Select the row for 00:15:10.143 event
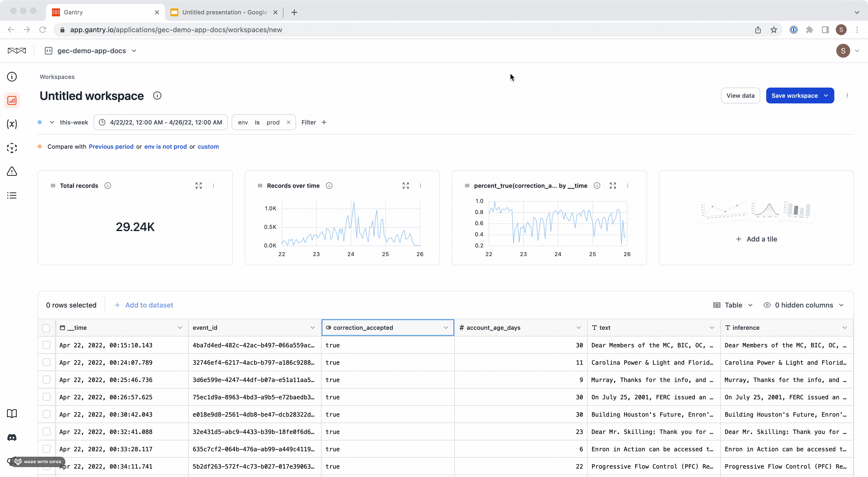The width and height of the screenshot is (868, 477). tap(47, 345)
